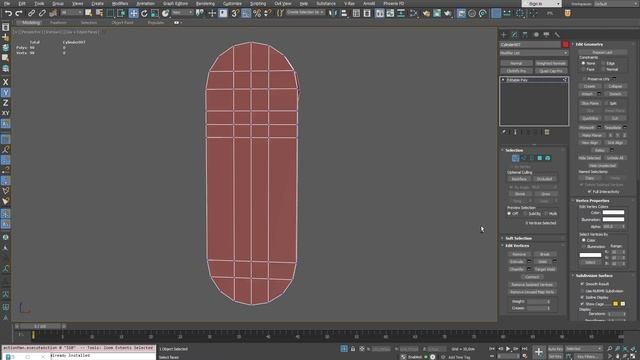Select the Normal constraint radio button
Screen dimensions: 640x360
click(x=603, y=69)
